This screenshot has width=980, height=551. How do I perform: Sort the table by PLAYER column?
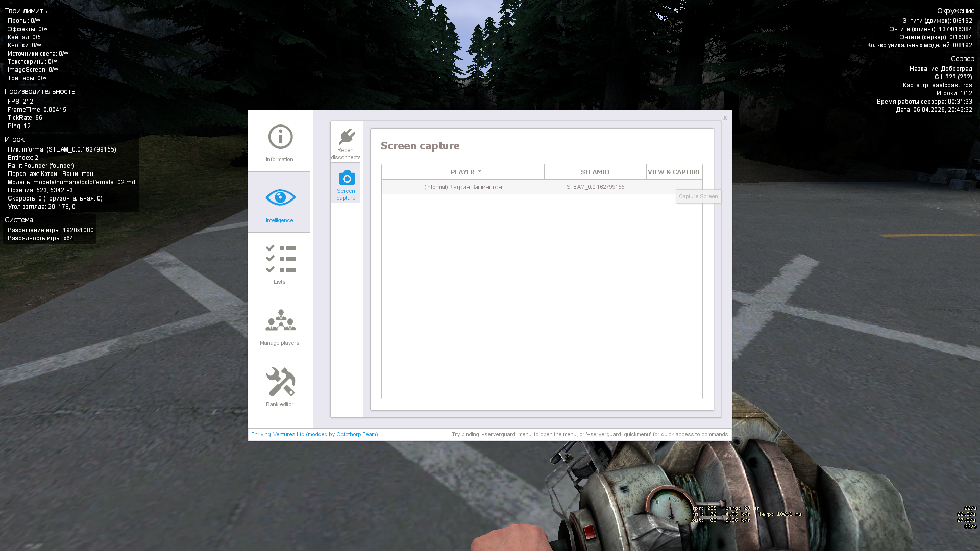click(x=463, y=172)
